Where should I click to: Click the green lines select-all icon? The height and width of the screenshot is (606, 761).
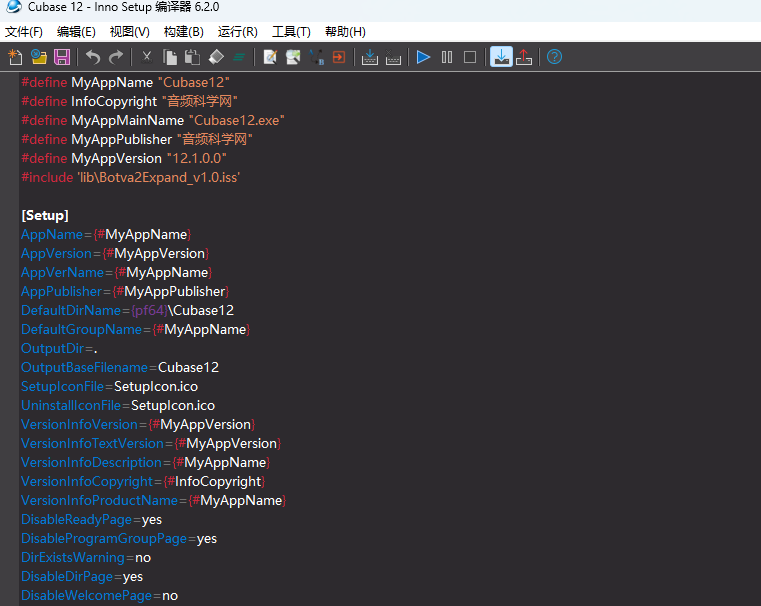[239, 57]
